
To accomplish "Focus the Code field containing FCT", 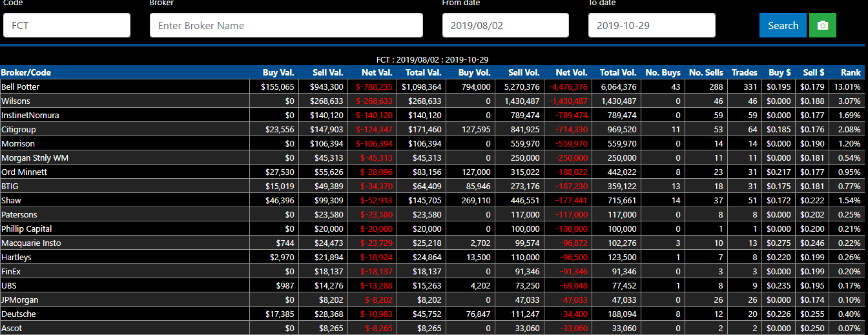I will click(67, 25).
